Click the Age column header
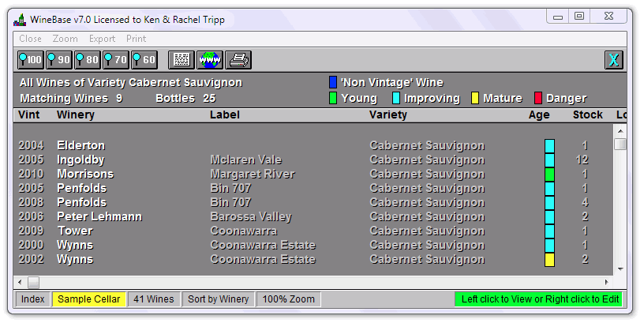The width and height of the screenshot is (644, 323). tap(539, 115)
